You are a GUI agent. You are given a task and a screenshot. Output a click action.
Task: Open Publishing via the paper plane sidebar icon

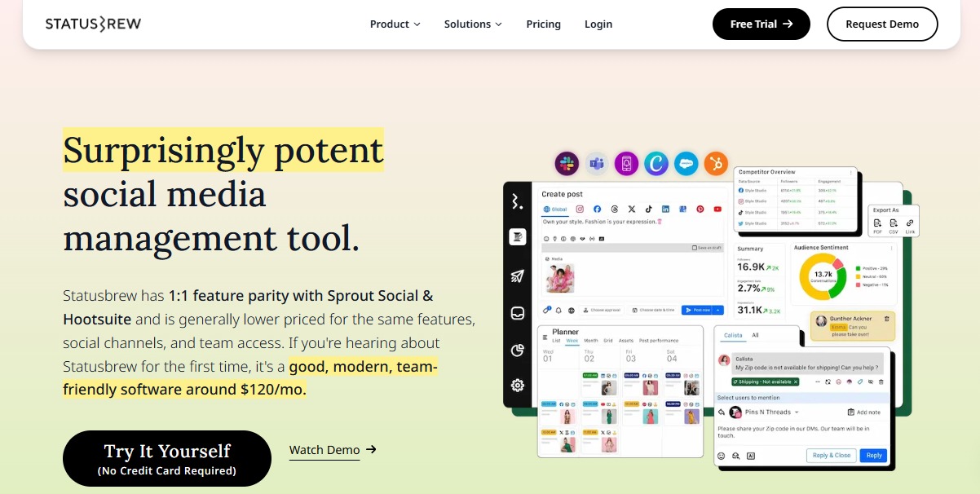517,276
